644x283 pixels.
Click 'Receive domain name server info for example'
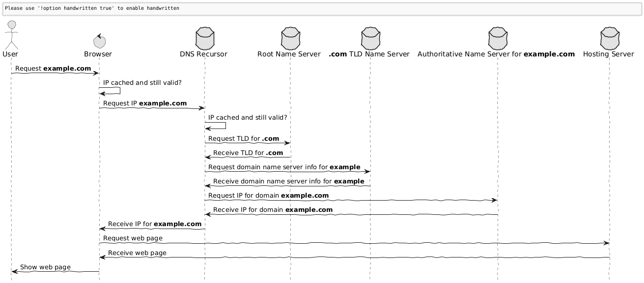[x=289, y=181]
